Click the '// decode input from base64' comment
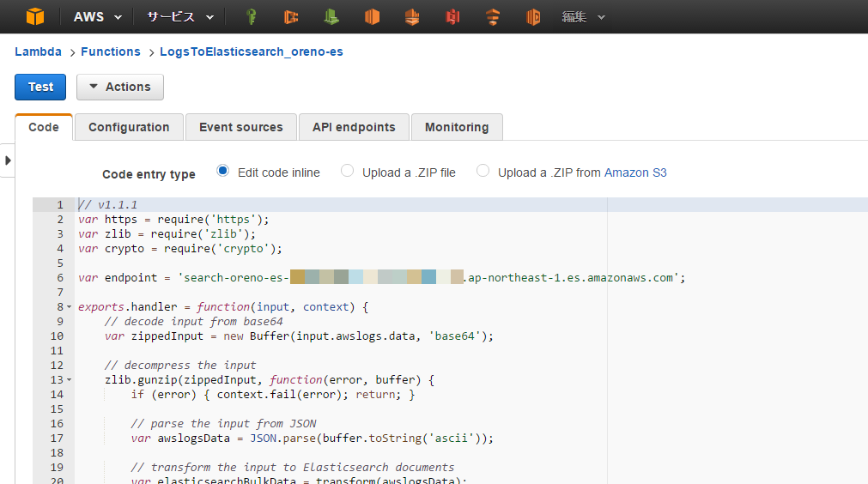 point(194,321)
